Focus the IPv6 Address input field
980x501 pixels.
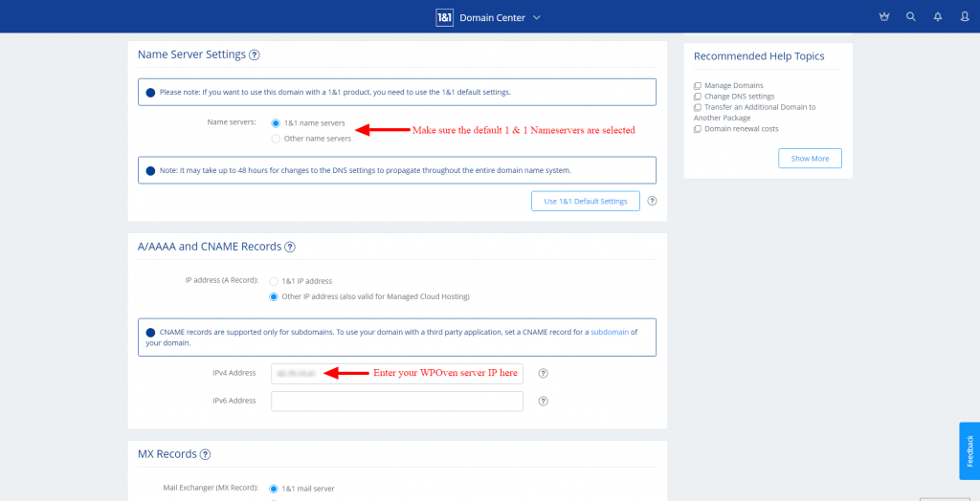point(397,401)
